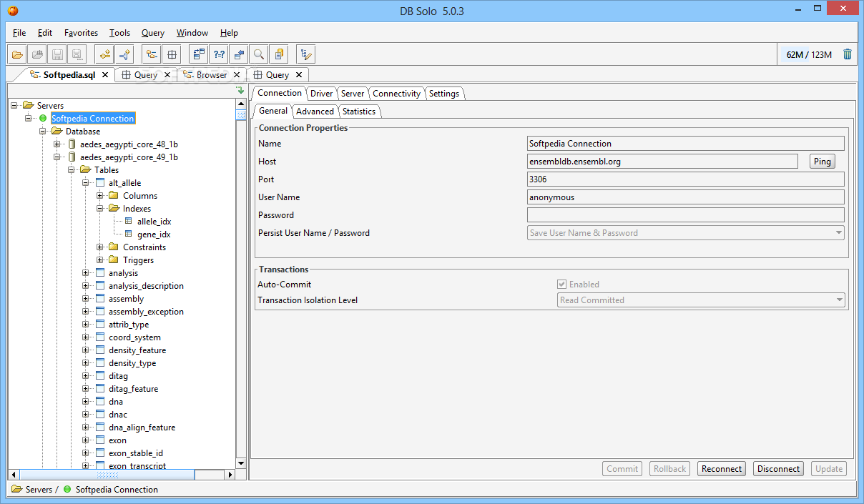Click the Open multiple files toolbar icon
Image resolution: width=864 pixels, height=504 pixels.
[x=38, y=54]
